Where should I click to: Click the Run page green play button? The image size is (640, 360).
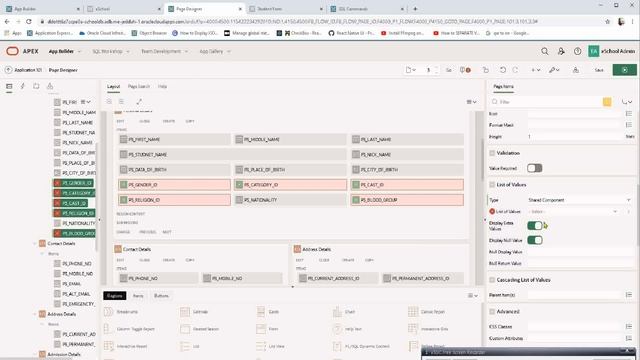pyautogui.click(x=624, y=70)
